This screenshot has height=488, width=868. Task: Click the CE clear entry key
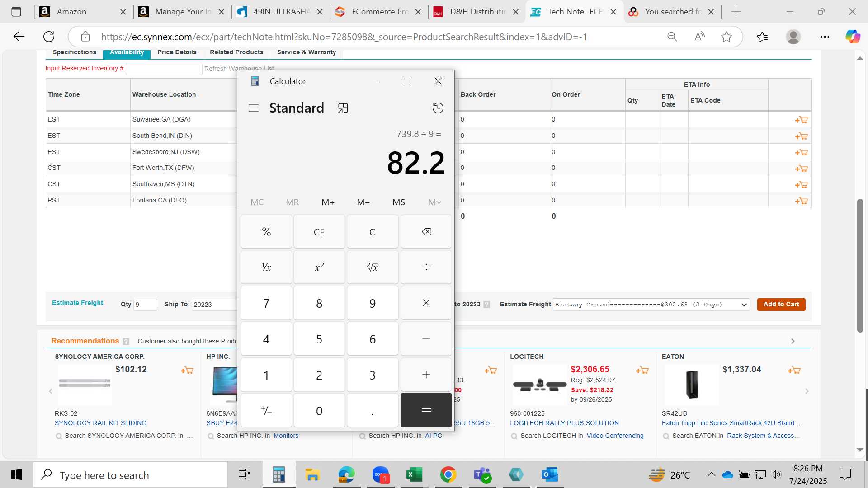coord(319,232)
